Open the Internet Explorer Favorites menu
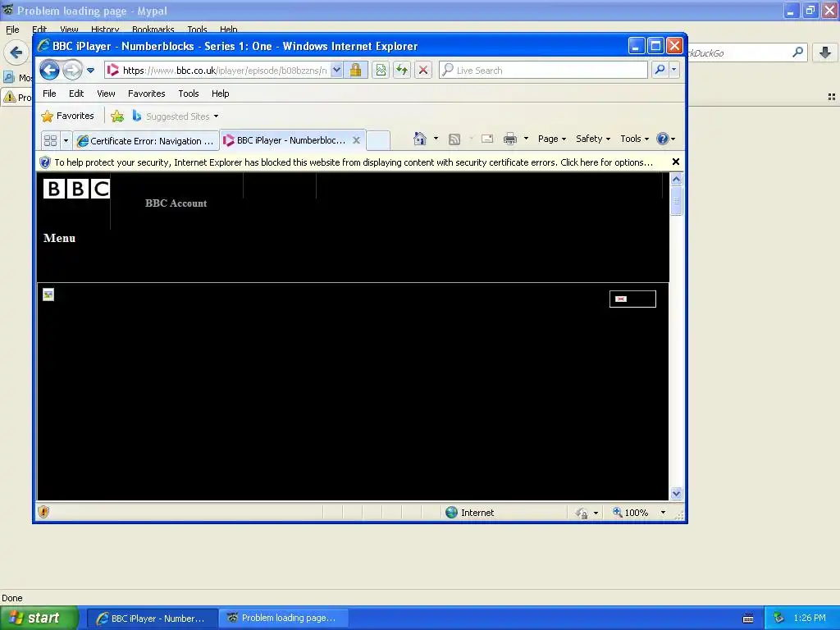 [146, 94]
